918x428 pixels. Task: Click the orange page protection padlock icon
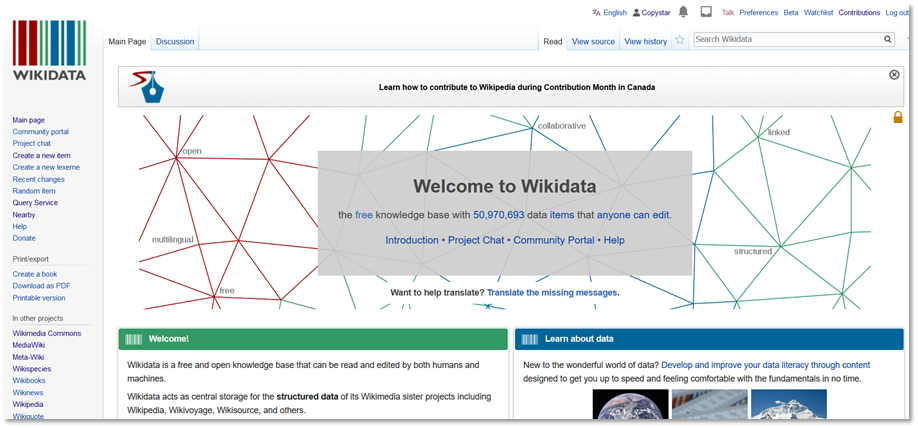pos(898,117)
